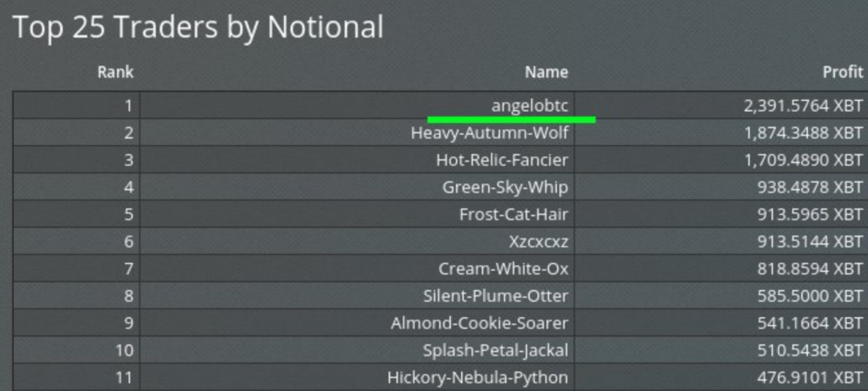
Task: Click the Profit column header
Action: [x=843, y=73]
